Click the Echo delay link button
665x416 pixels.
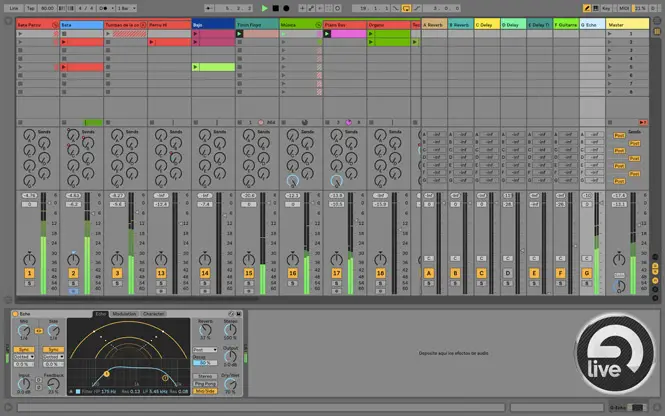tap(40, 329)
